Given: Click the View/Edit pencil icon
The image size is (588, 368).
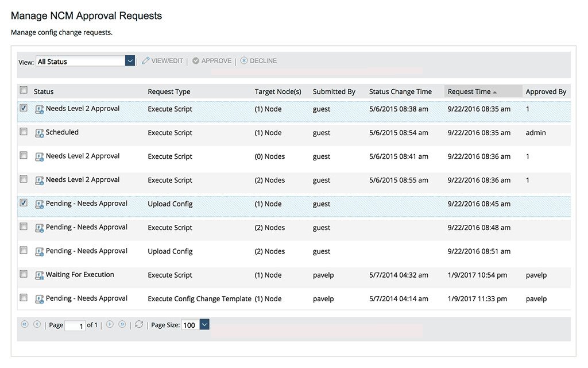Looking at the screenshot, I should click(145, 60).
